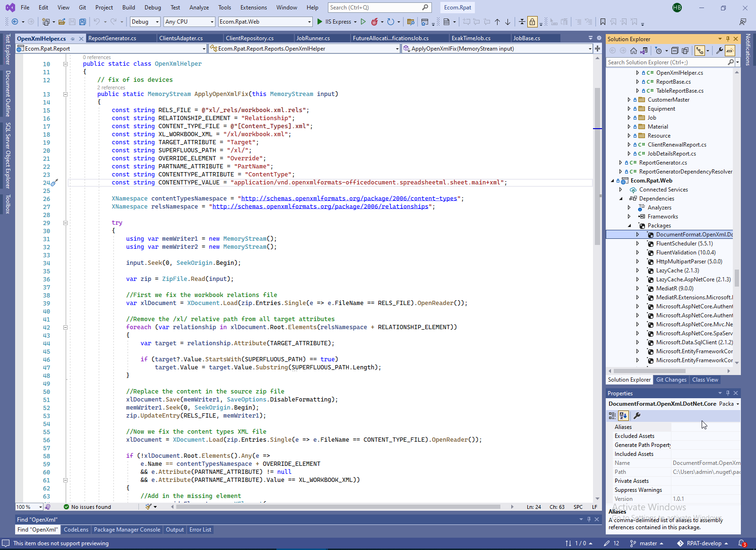Click the Live Share feedback icon
Viewport: 756px width, 550px height.
point(743,22)
